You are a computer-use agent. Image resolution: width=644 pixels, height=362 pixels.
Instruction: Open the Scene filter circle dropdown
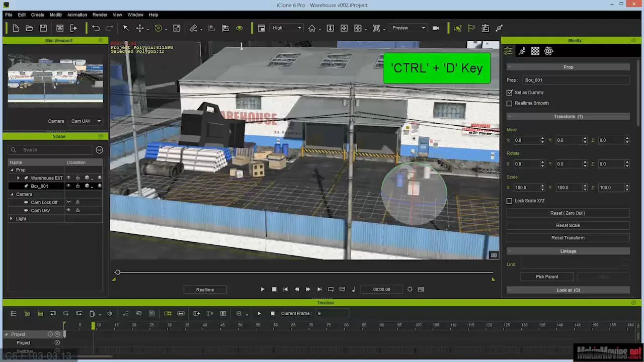[99, 150]
